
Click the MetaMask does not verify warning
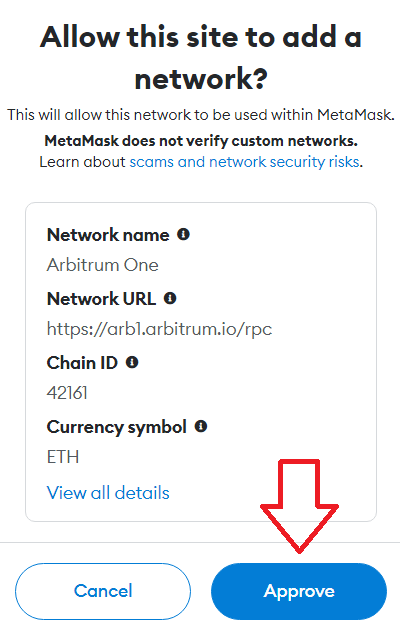[x=201, y=141]
